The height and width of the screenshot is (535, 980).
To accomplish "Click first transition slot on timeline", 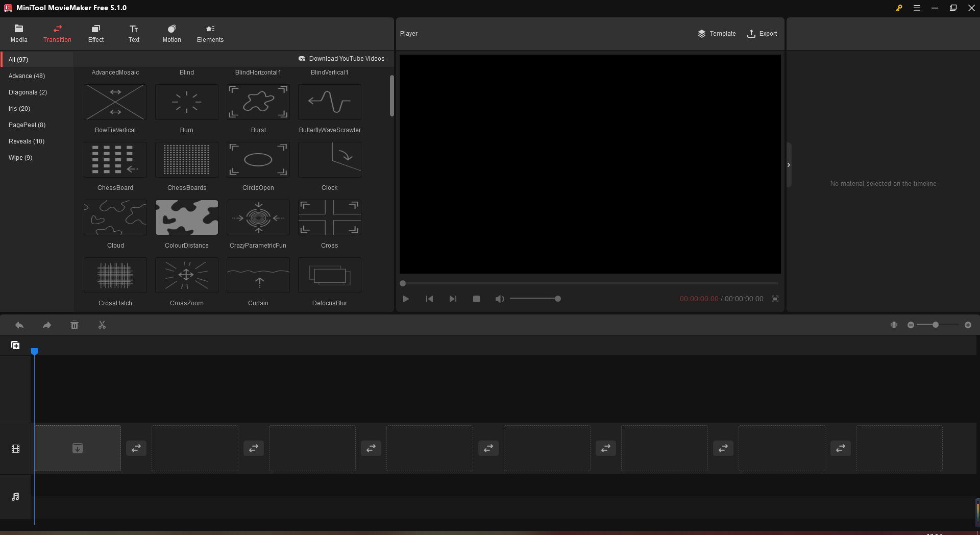I will [136, 448].
